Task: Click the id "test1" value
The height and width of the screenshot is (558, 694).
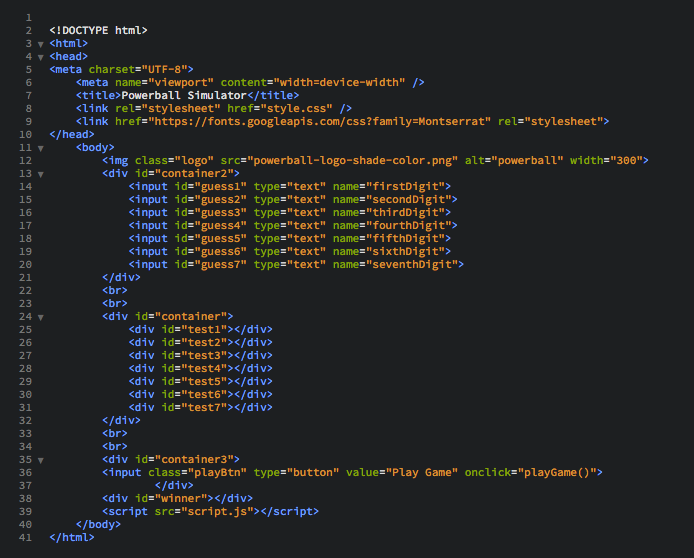Action: coord(204,330)
